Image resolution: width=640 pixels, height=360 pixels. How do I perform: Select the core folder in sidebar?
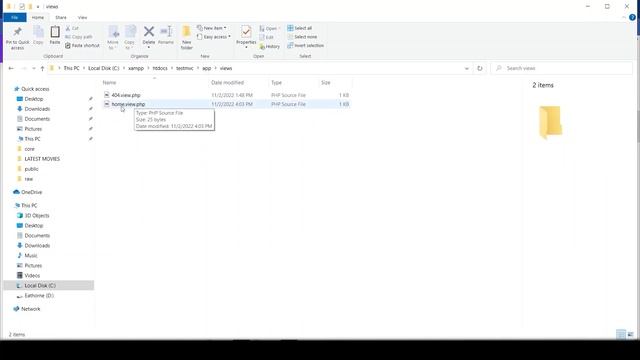tap(29, 149)
